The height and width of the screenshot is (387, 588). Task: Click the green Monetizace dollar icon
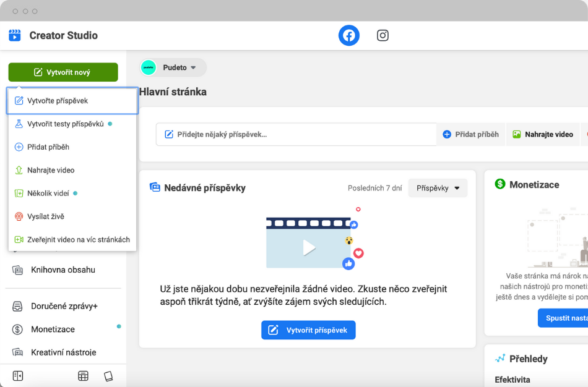point(500,184)
